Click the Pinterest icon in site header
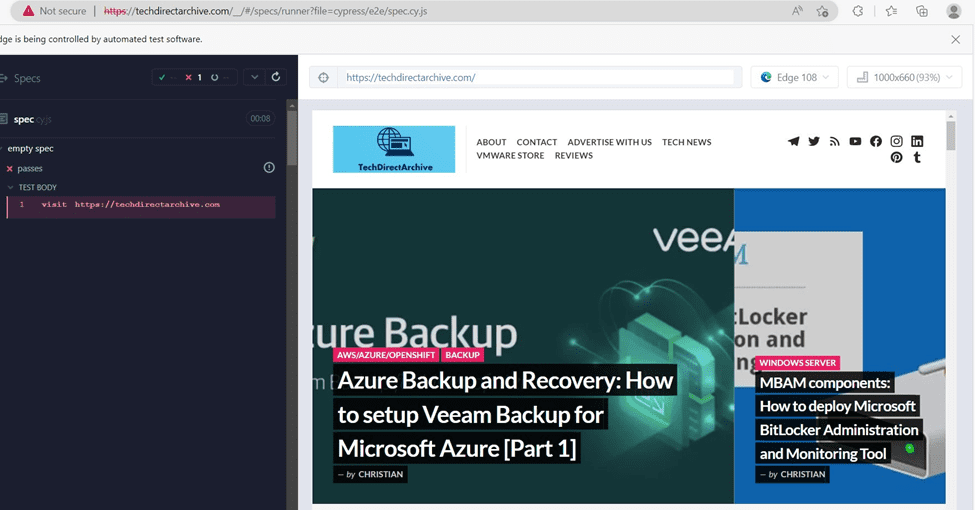 coord(897,158)
